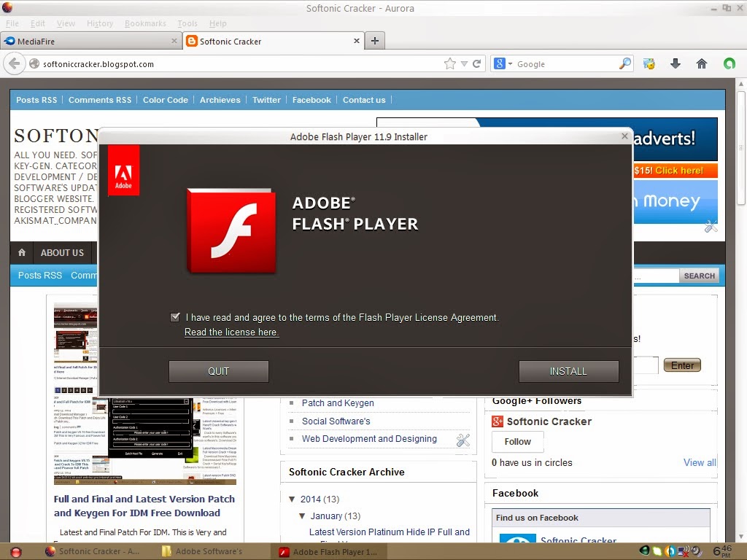This screenshot has width=747, height=560.
Task: Click the INSTALL button
Action: click(568, 371)
